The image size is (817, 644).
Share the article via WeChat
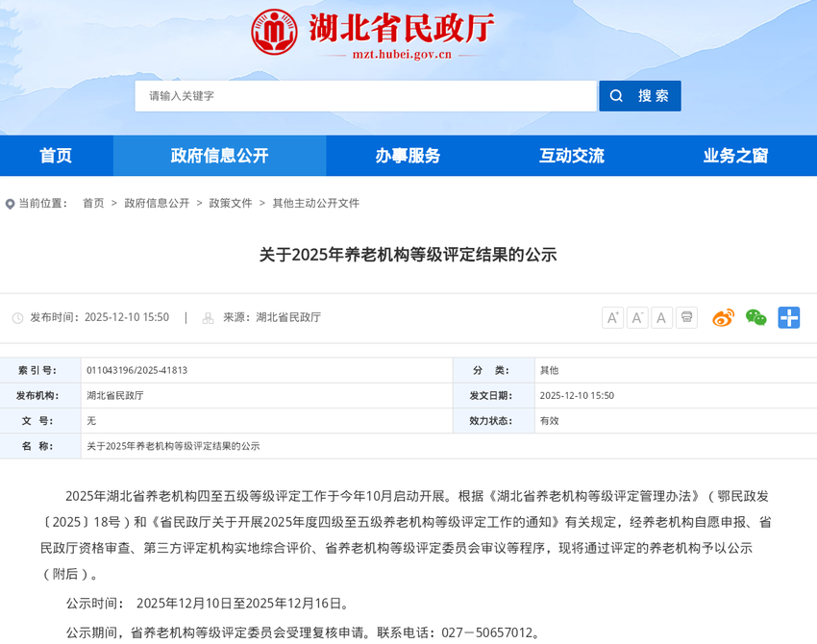click(x=755, y=316)
